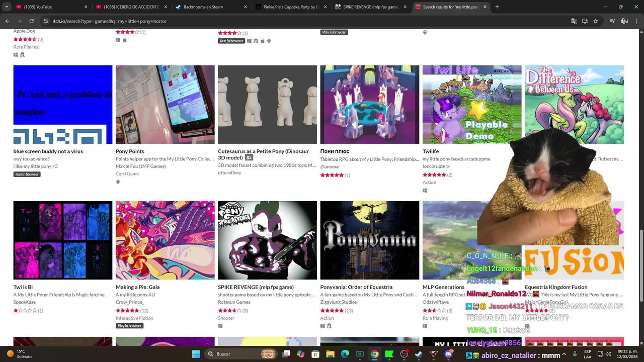Open File Explorer from the taskbar
This screenshot has width=644, height=362.
pos(331,354)
